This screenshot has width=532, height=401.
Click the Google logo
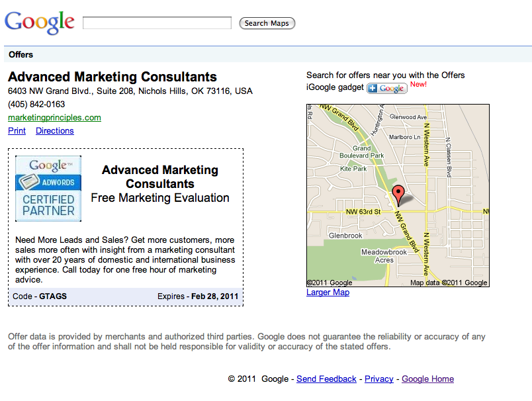(x=39, y=22)
